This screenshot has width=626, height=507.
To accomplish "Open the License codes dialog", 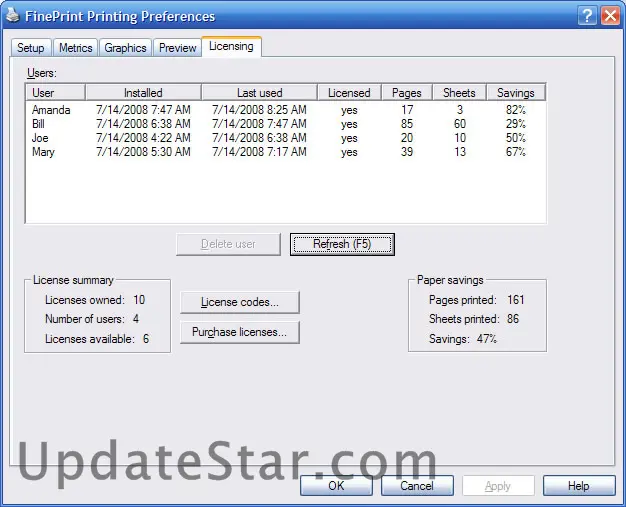I will [x=240, y=302].
